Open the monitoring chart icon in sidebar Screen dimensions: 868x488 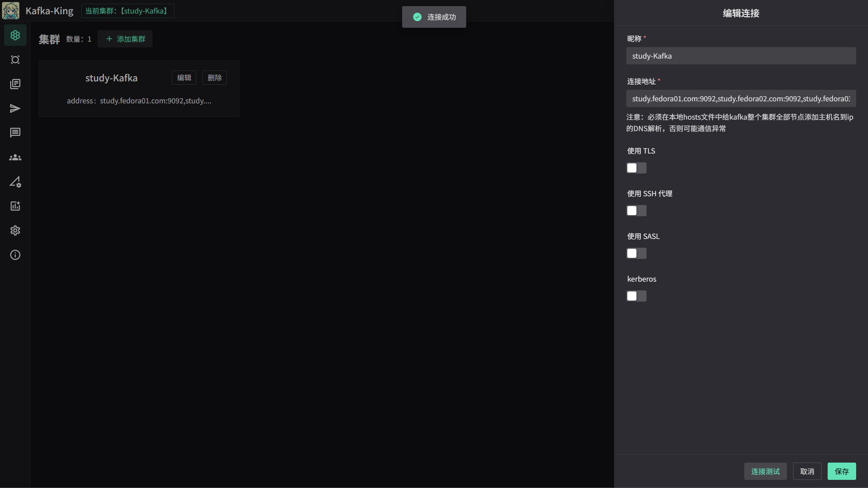[x=15, y=206]
